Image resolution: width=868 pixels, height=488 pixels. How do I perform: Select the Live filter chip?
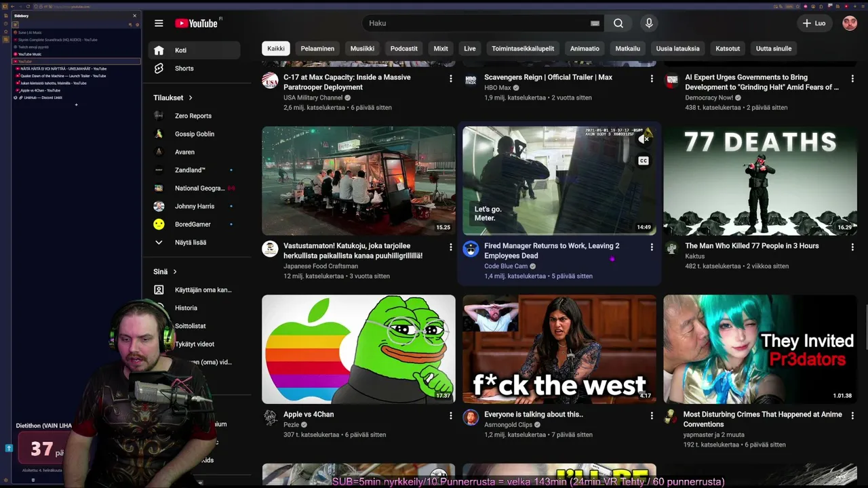tap(470, 49)
